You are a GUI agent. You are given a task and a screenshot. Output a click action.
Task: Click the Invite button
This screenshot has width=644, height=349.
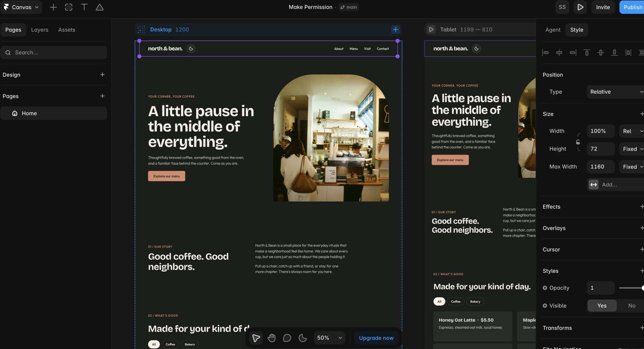coord(603,7)
